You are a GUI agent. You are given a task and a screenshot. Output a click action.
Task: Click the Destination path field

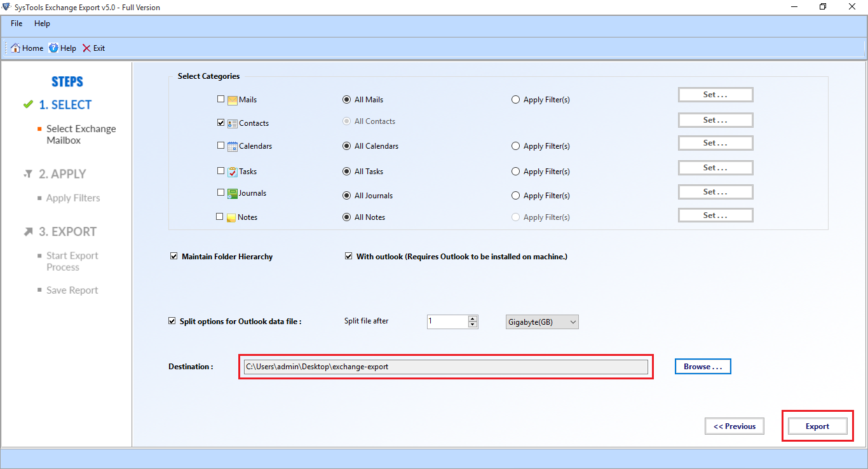(445, 367)
